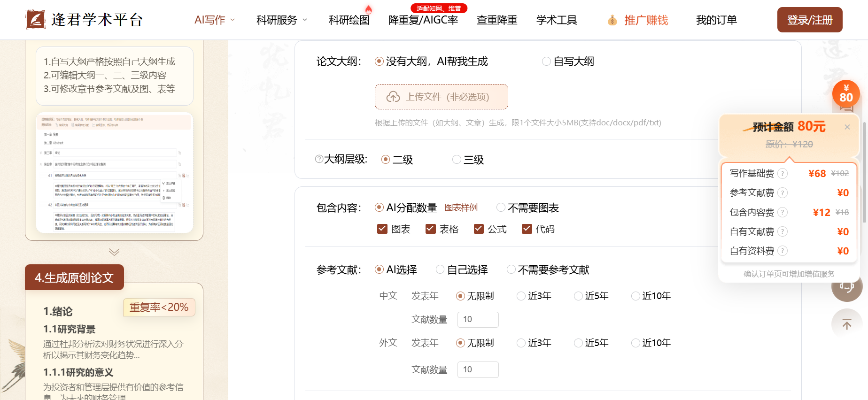Screen dimensions: 868x400
Task: Click the help icon next to 自有资料费
Action: pos(782,251)
